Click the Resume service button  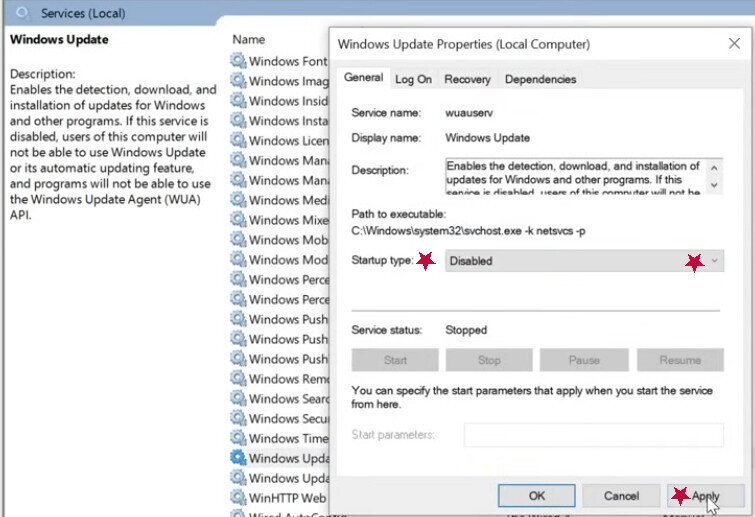point(680,360)
